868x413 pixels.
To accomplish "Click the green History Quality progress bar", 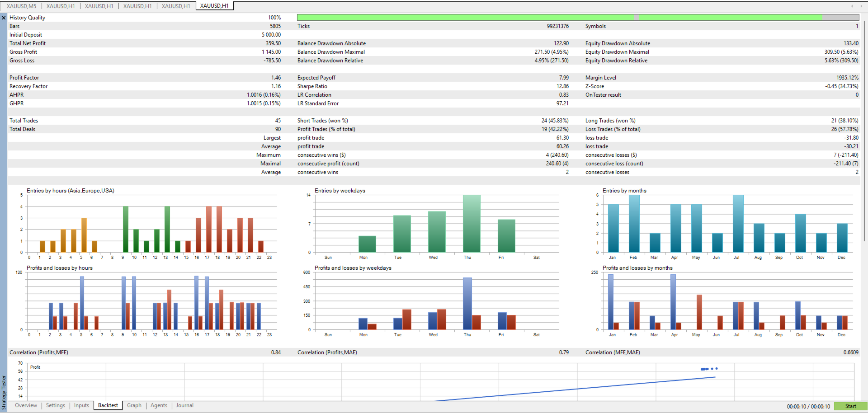I will coord(578,17).
